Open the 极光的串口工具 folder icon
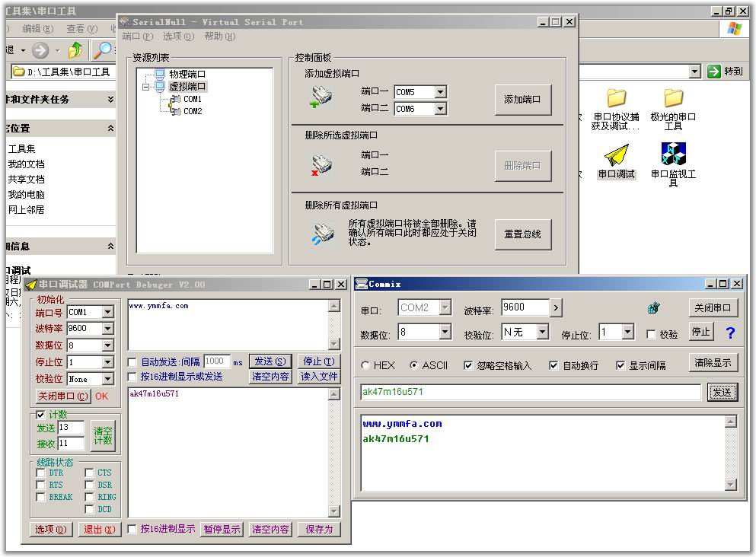756x557 pixels. pos(673,98)
